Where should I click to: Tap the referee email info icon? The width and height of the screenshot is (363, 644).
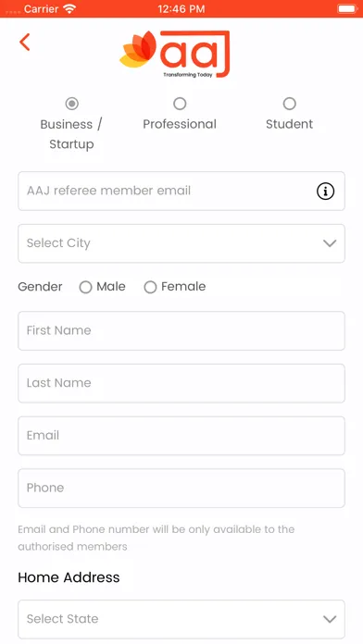point(325,191)
